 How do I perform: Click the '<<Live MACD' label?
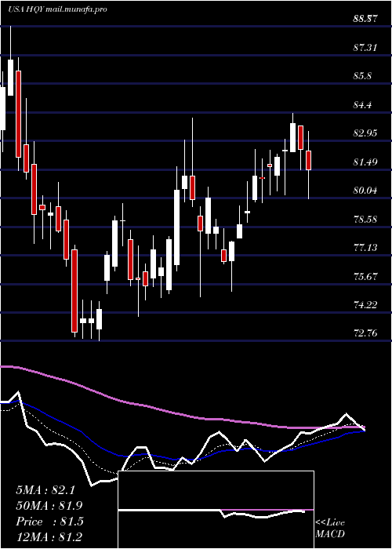pyautogui.click(x=330, y=529)
